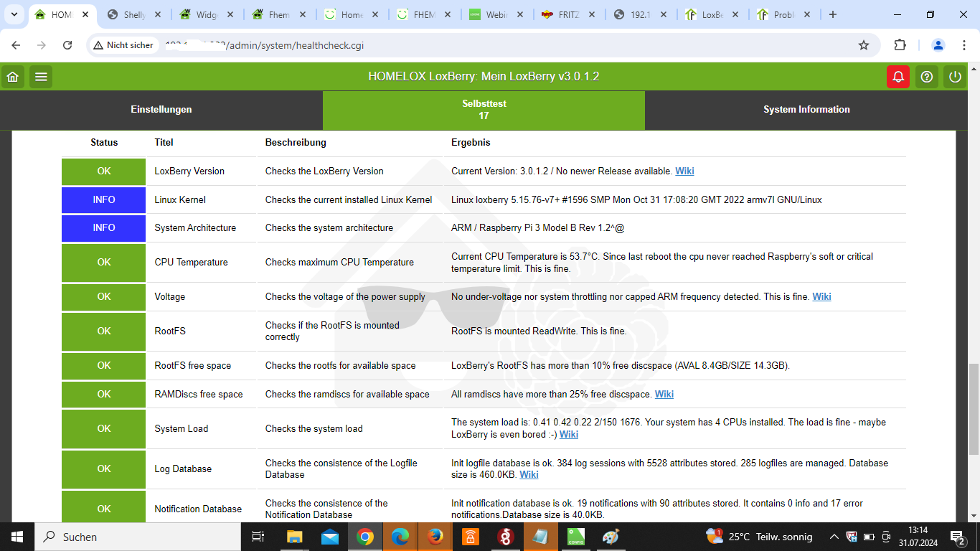Image resolution: width=980 pixels, height=551 pixels.
Task: Open Wiki link for LoxBerry Version
Action: click(684, 171)
